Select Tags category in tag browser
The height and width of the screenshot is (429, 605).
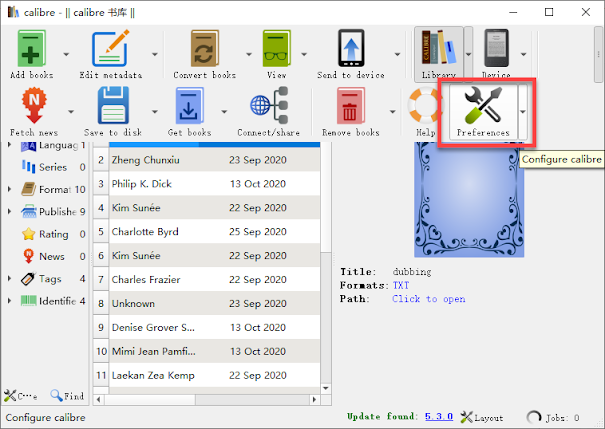[53, 279]
